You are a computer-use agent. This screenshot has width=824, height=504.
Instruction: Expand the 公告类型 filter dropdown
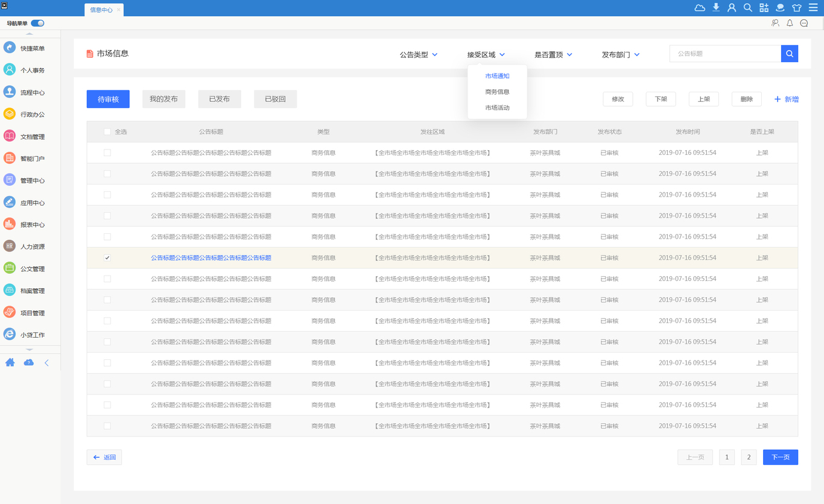coord(419,54)
